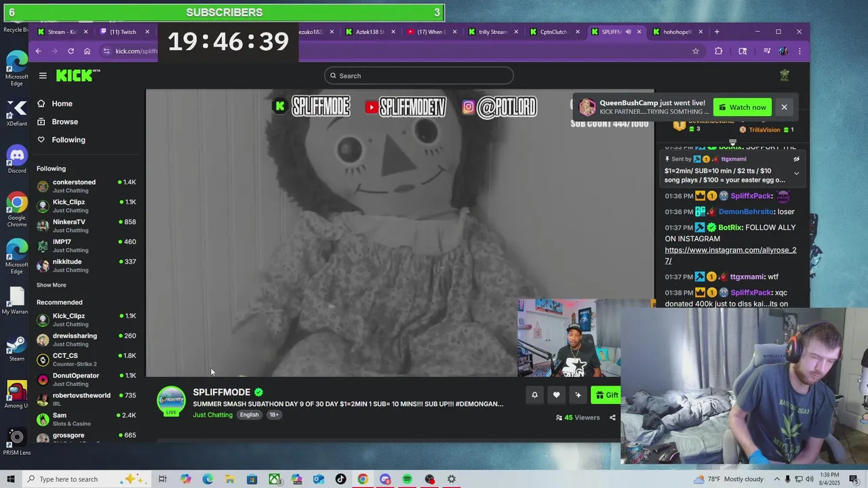Click the English language tag
The image size is (868, 488).
249,415
